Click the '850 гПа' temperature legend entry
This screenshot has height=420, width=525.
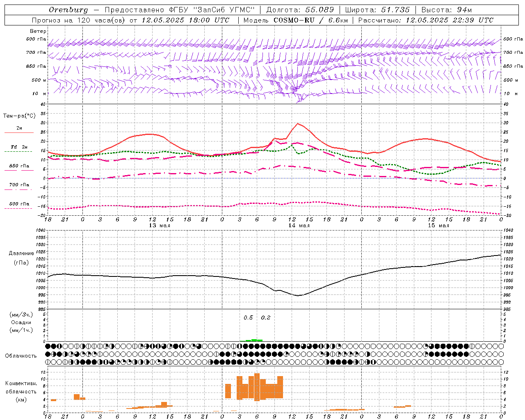(x=19, y=166)
